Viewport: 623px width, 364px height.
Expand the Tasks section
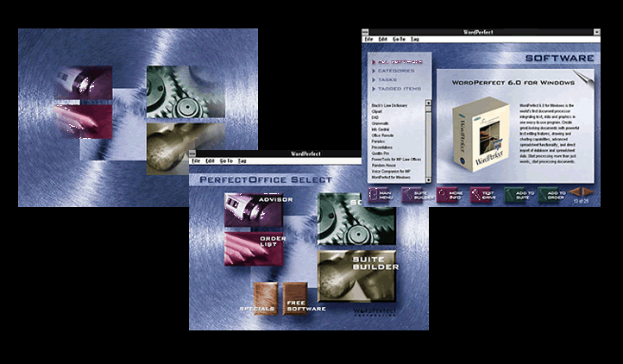[387, 79]
